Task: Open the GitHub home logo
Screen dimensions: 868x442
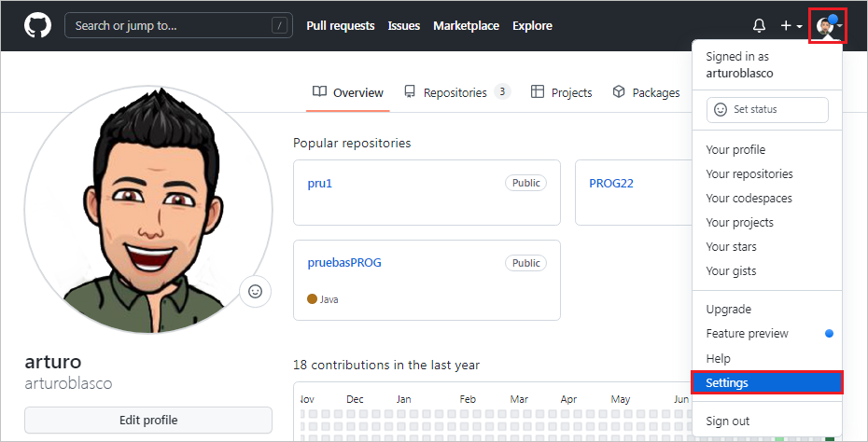Action: pos(37,25)
